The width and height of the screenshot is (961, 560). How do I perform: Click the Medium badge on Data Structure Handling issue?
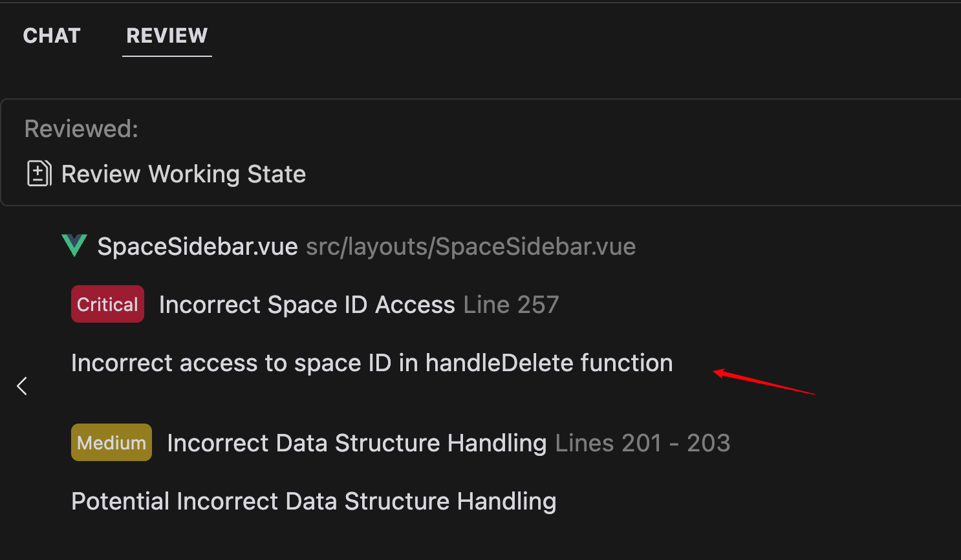click(x=111, y=442)
